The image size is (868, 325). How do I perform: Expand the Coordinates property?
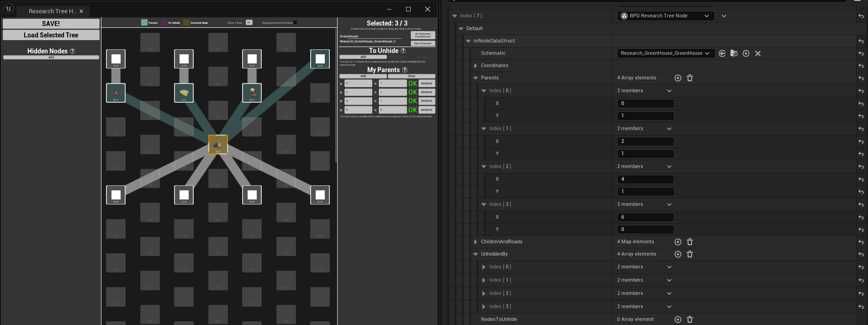point(476,66)
